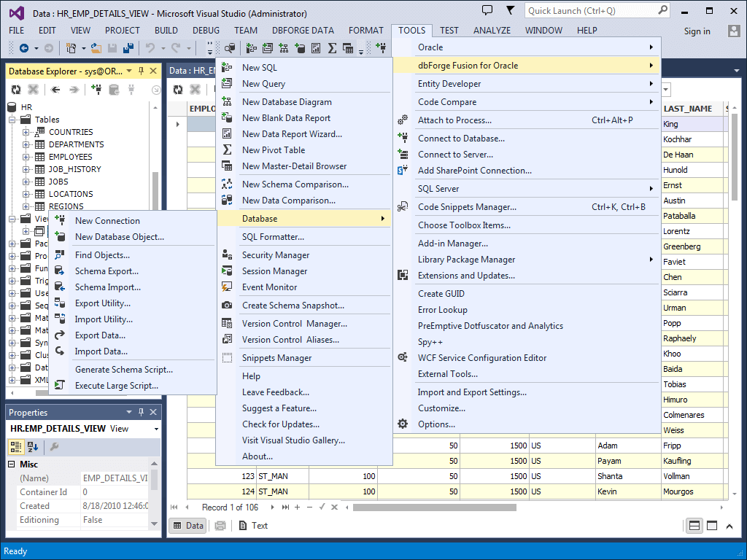Expand the LOCATIONS table node
This screenshot has height=560, width=747.
coord(26,194)
